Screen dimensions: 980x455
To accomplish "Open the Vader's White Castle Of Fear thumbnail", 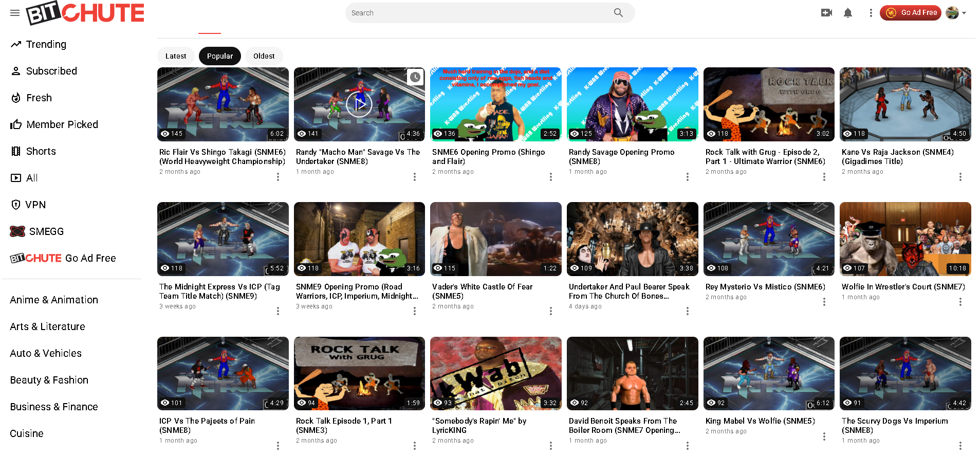I will (x=496, y=239).
